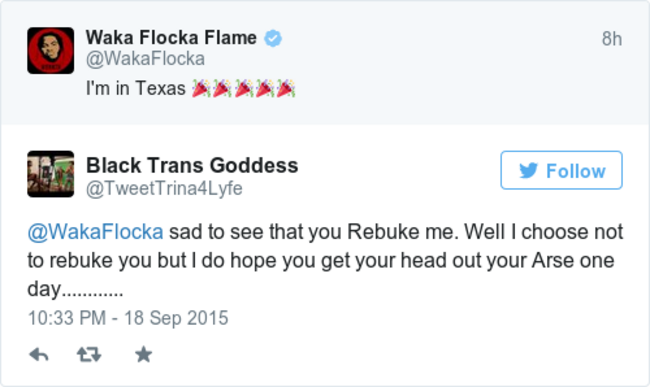Open Black Trans Goddess avatar image
Image resolution: width=650 pixels, height=387 pixels.
[x=51, y=174]
